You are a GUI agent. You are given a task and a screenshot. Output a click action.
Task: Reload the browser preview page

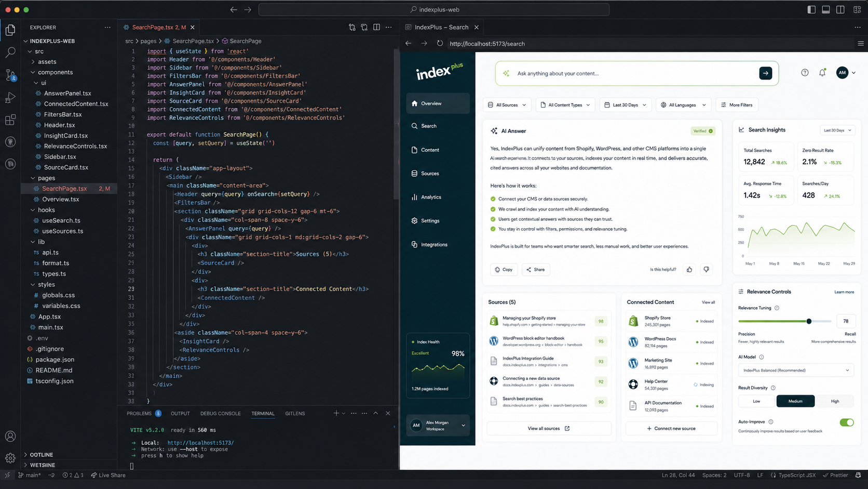[x=440, y=44]
